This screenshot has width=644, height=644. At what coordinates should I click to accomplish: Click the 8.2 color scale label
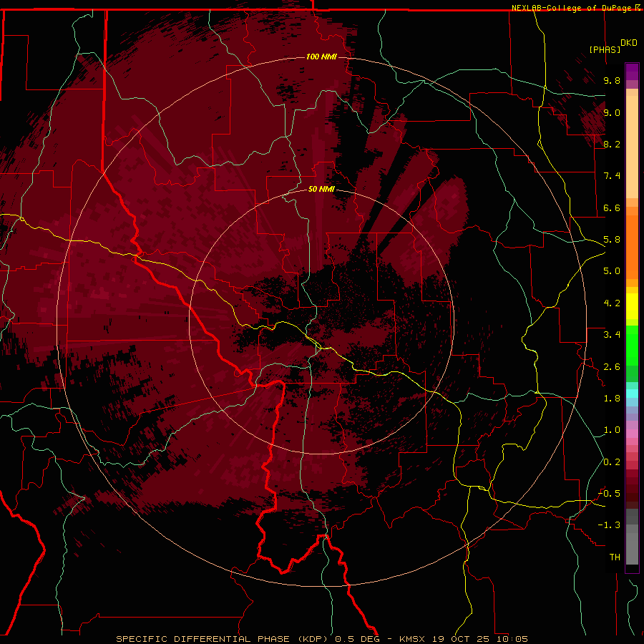(612, 144)
